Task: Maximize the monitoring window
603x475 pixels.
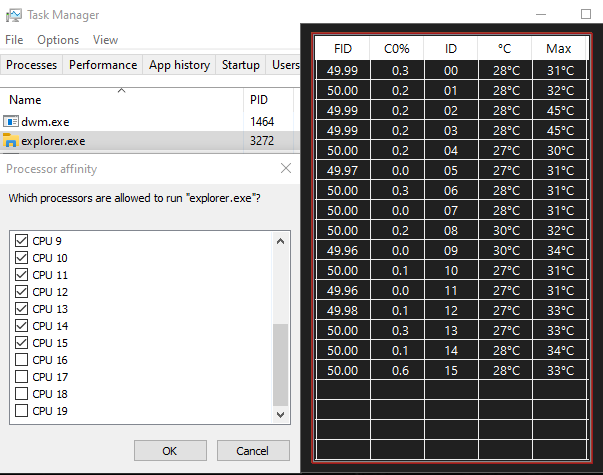Action: pos(586,14)
